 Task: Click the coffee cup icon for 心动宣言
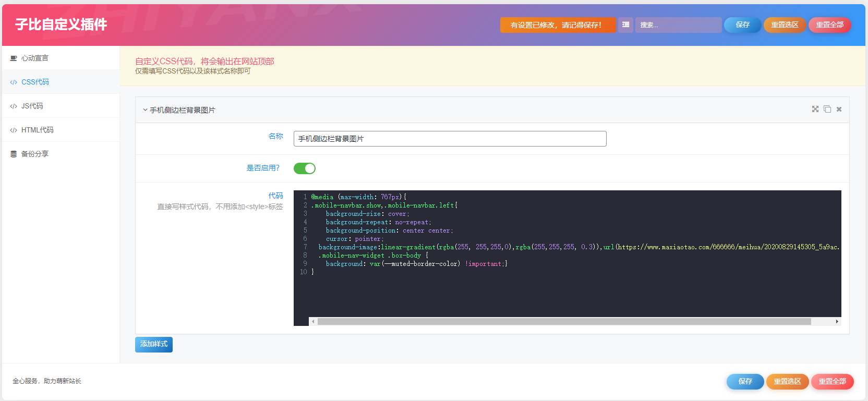(x=14, y=58)
